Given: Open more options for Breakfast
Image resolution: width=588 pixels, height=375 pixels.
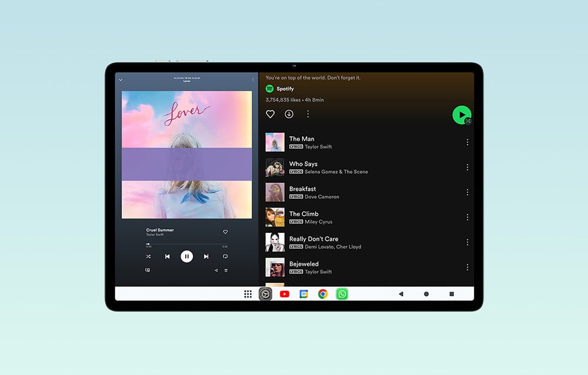Looking at the screenshot, I should [467, 192].
